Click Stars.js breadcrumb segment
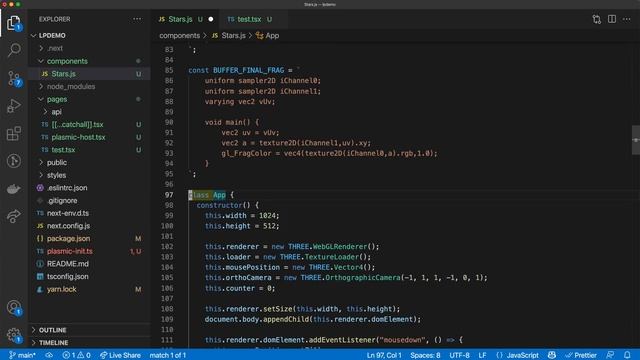The width and height of the screenshot is (640, 360). click(x=229, y=36)
